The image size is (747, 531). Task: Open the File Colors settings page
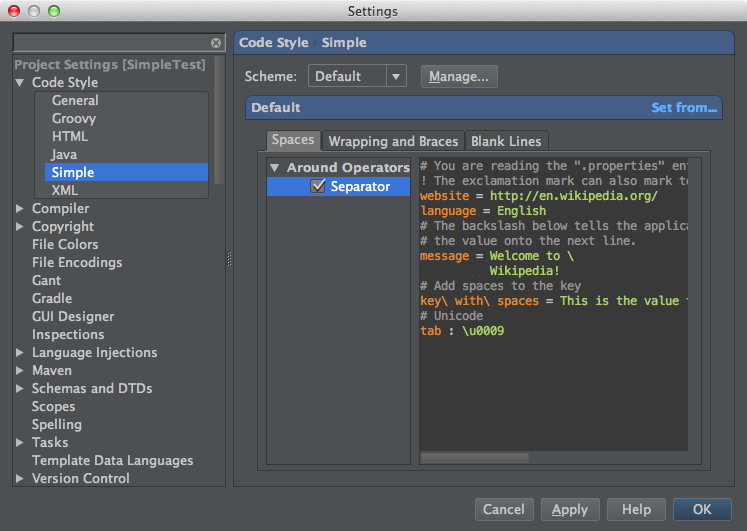(x=65, y=245)
